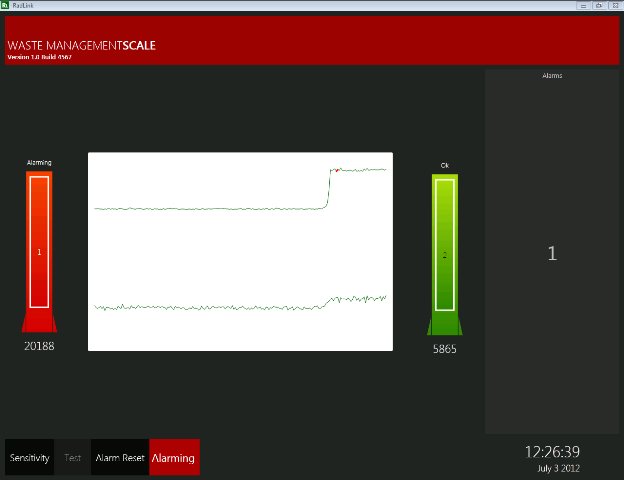The image size is (624, 480).
Task: Click the Alarm Reset button
Action: coord(120,457)
